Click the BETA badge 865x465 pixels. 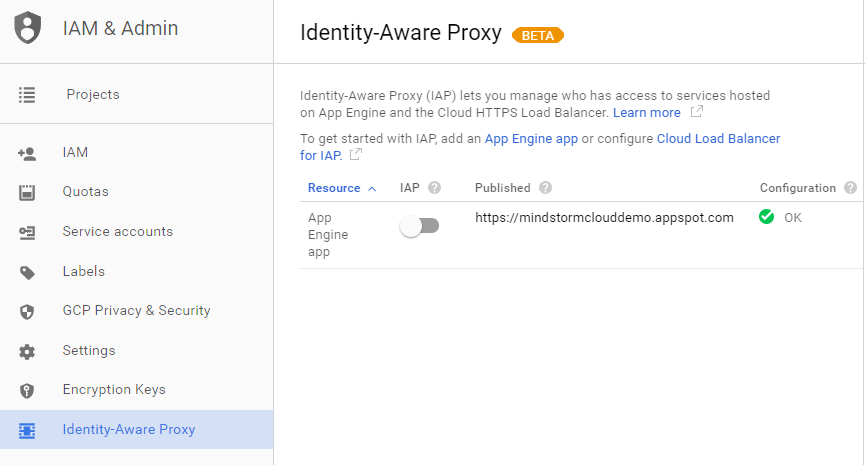pyautogui.click(x=538, y=35)
